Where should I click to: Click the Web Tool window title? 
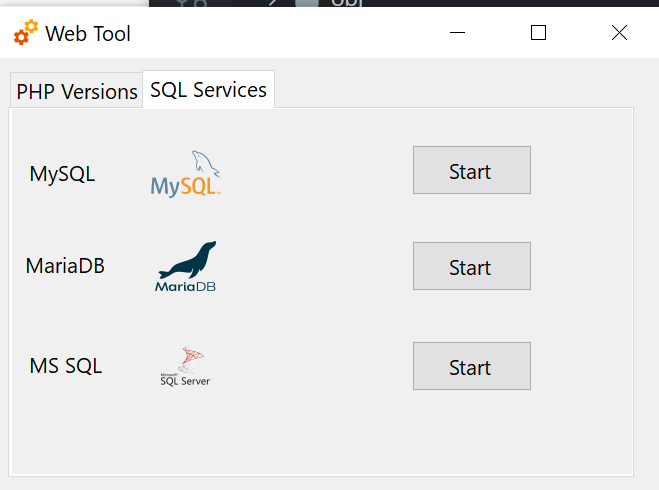click(x=88, y=33)
